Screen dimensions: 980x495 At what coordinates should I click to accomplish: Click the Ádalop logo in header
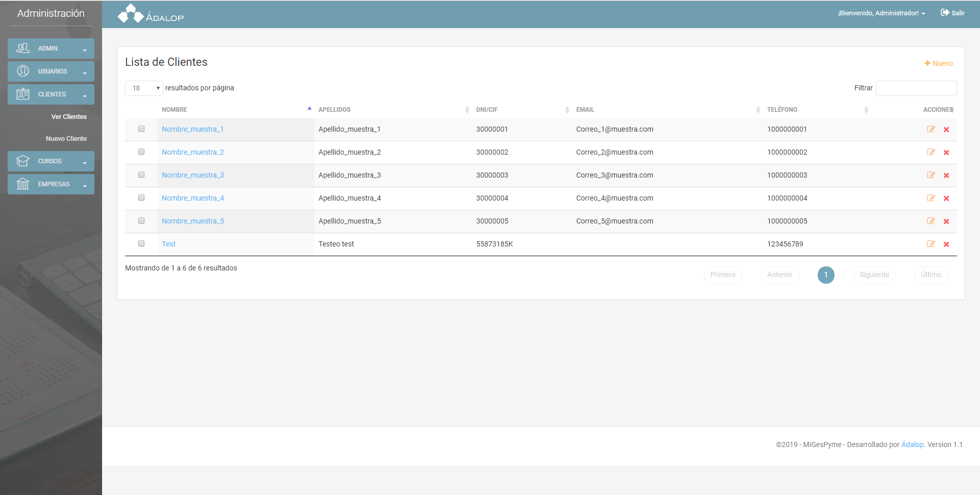pyautogui.click(x=151, y=14)
